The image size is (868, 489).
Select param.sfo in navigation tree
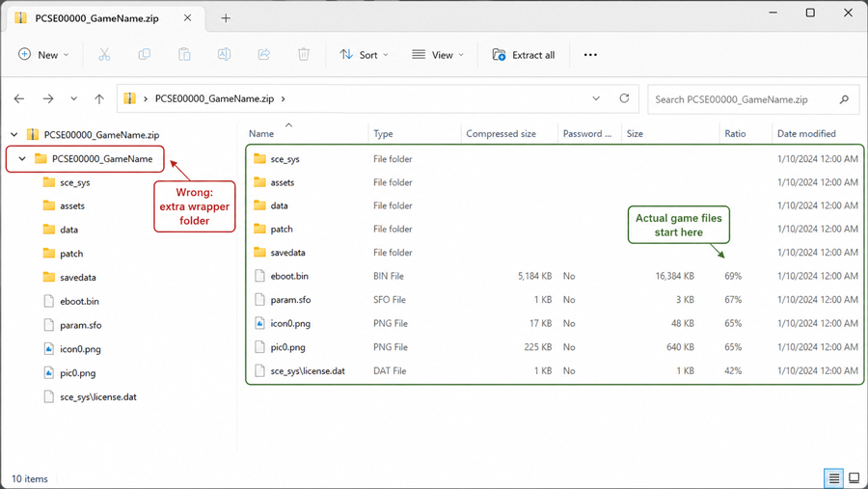tap(72, 325)
